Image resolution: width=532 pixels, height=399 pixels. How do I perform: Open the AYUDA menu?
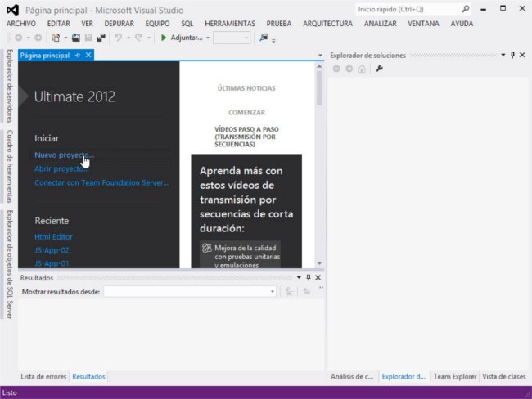click(x=462, y=24)
